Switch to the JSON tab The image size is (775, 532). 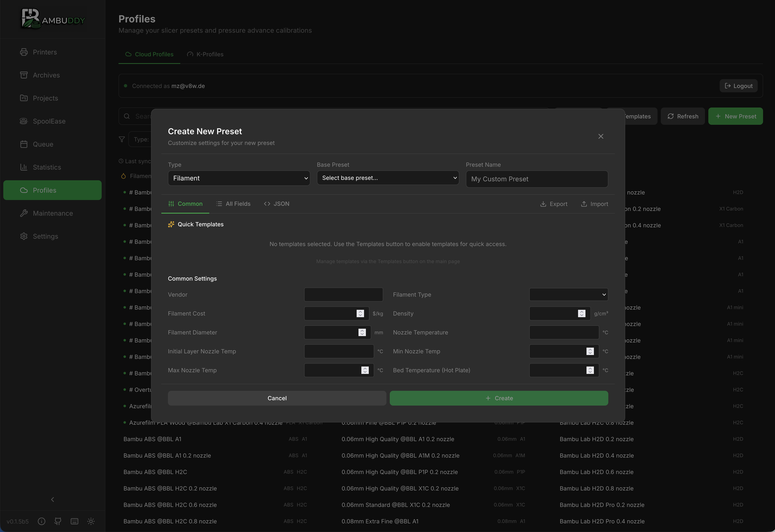click(276, 204)
